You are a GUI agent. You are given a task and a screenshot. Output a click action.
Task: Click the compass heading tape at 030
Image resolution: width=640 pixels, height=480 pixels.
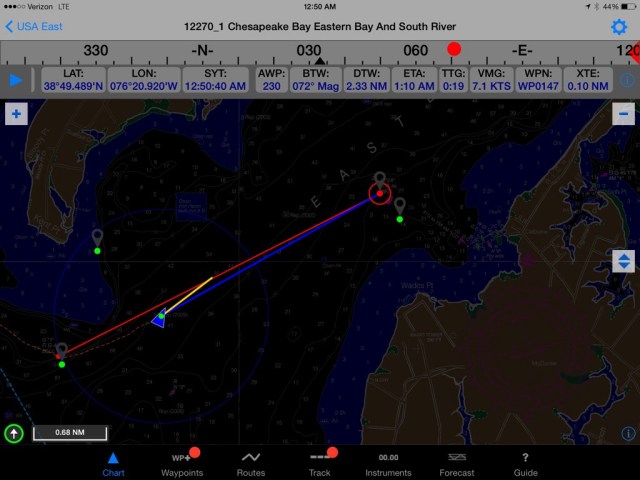coord(309,50)
